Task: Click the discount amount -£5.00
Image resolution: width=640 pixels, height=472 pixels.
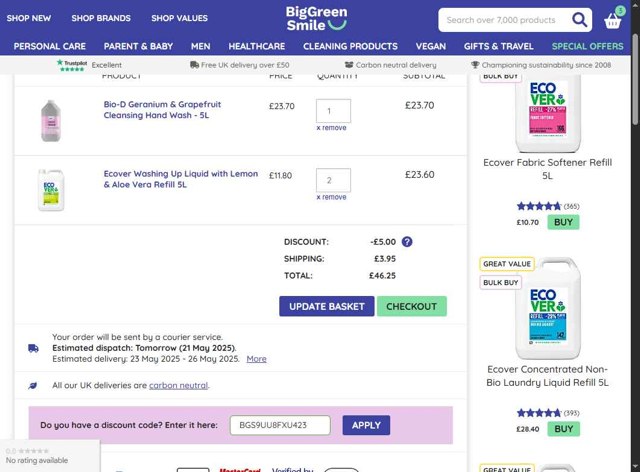Action: (383, 242)
